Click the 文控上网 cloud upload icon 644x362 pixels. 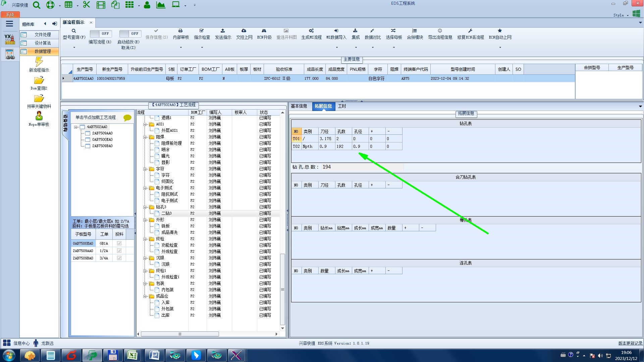(244, 31)
